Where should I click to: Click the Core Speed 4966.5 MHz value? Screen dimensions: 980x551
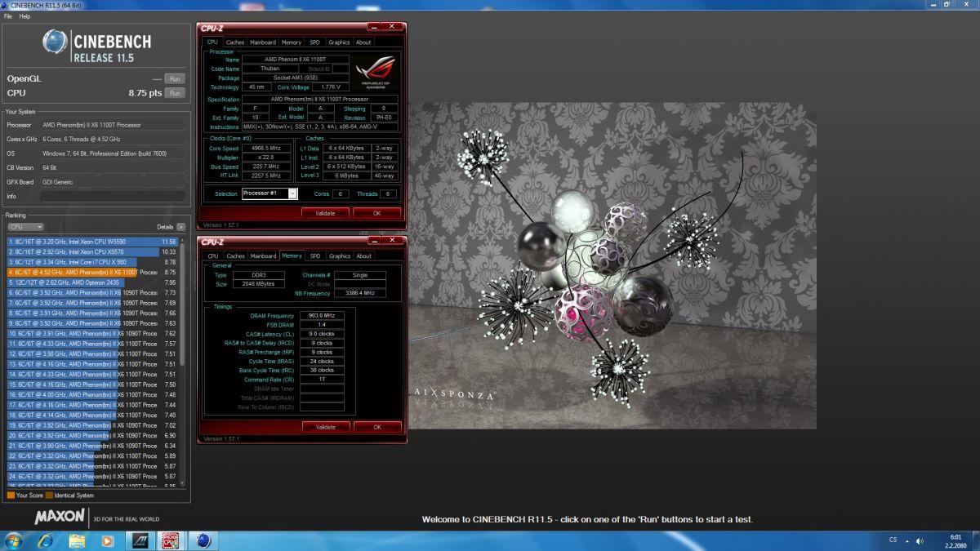[266, 149]
